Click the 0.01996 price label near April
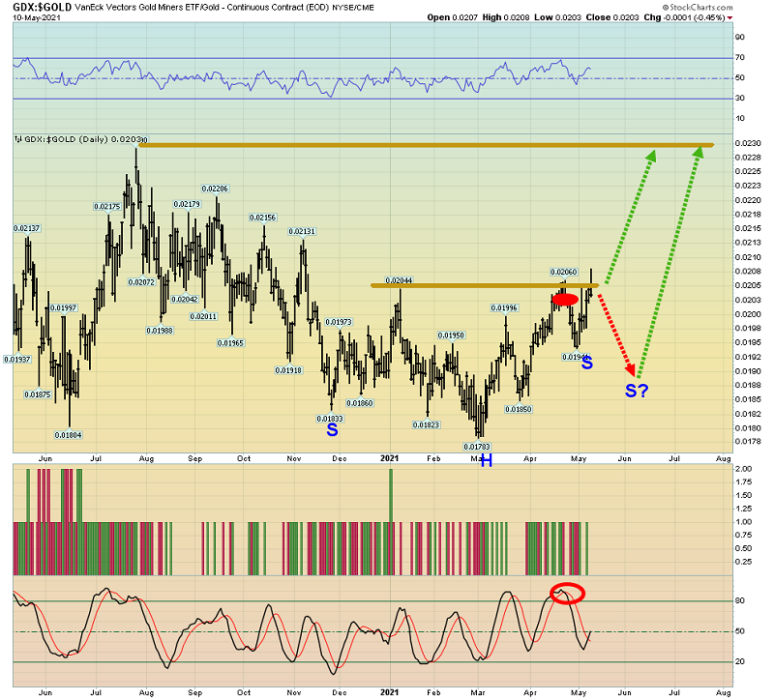This screenshot has height=700, width=774. (x=504, y=307)
